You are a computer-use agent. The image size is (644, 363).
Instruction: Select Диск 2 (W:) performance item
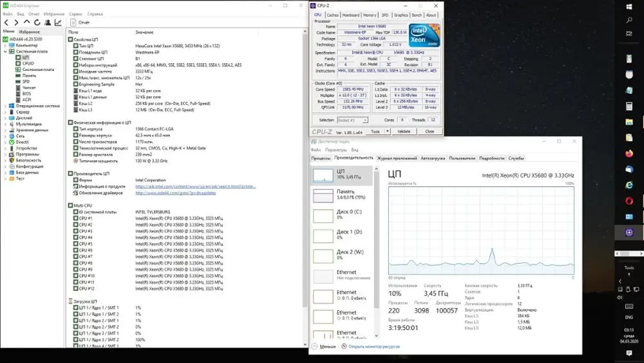point(342,255)
